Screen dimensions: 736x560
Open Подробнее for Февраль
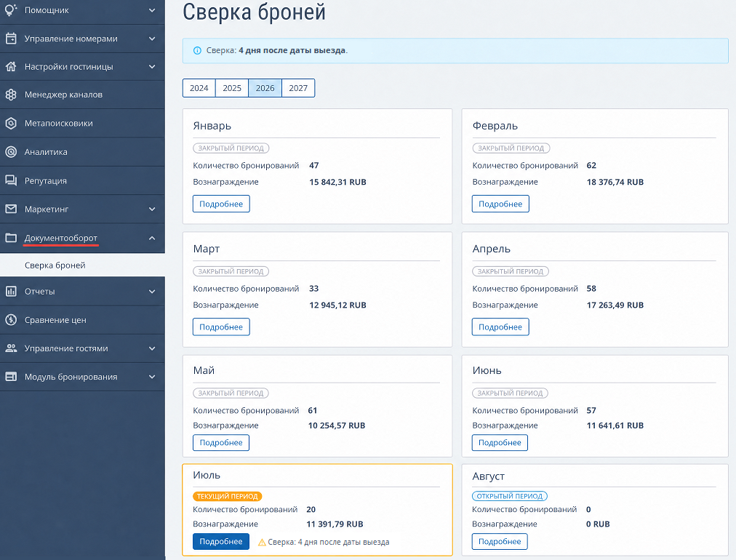[500, 204]
